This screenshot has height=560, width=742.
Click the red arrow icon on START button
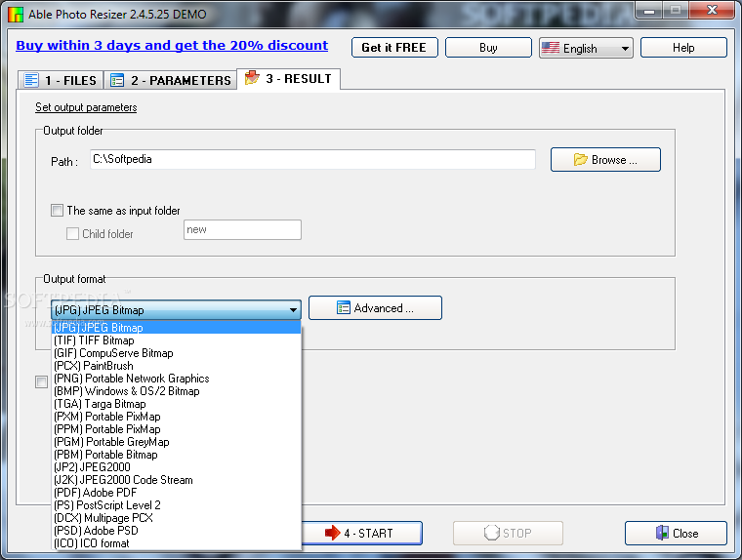coord(333,533)
